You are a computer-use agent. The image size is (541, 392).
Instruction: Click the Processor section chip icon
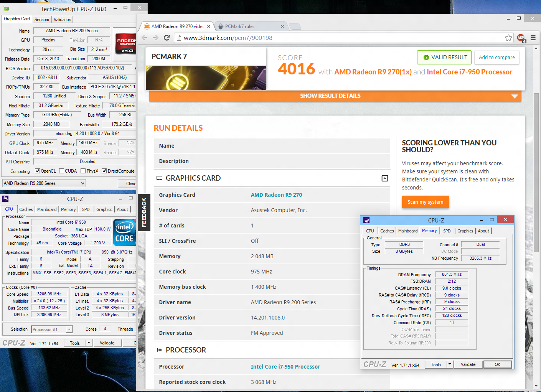click(x=160, y=350)
